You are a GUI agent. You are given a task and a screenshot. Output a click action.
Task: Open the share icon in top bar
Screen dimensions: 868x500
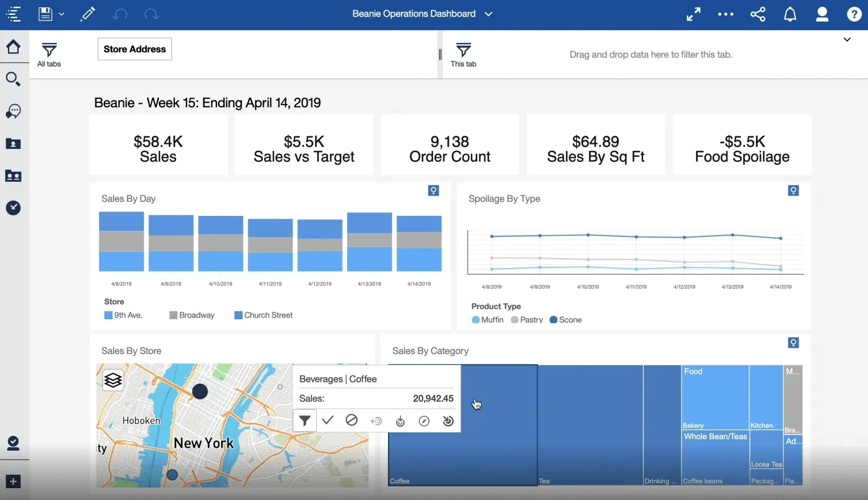[758, 14]
